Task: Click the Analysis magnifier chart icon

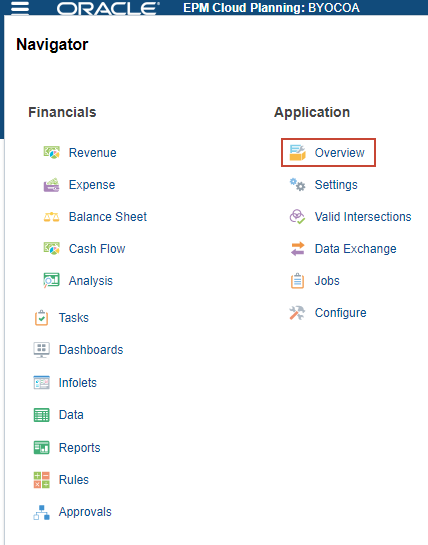Action: 51,280
